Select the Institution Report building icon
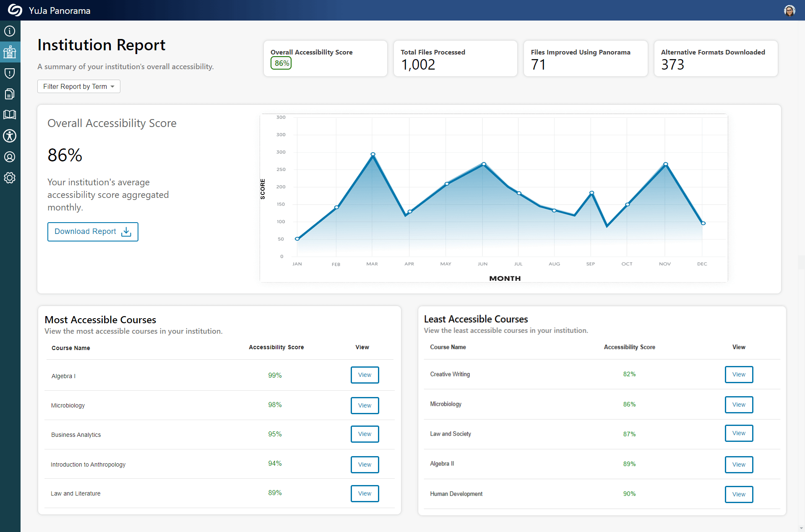The height and width of the screenshot is (532, 805). coord(10,52)
